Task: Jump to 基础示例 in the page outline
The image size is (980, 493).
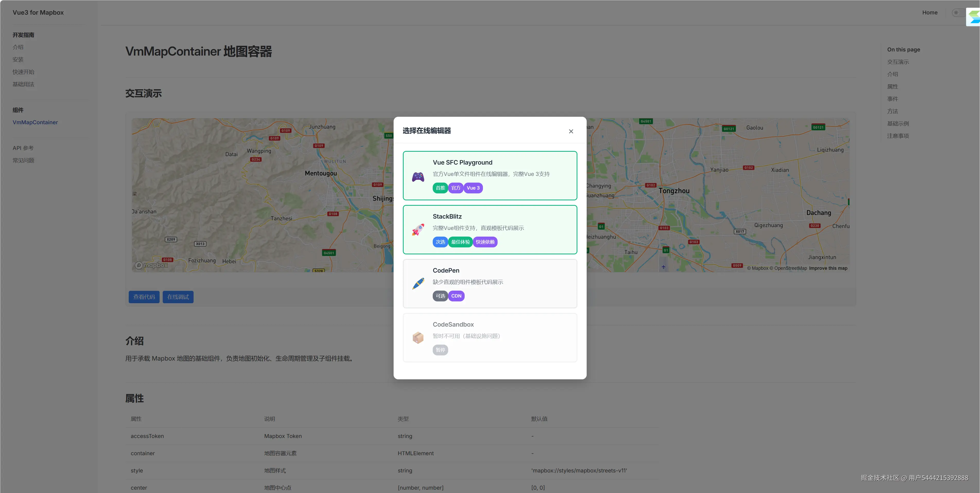Action: [x=897, y=123]
